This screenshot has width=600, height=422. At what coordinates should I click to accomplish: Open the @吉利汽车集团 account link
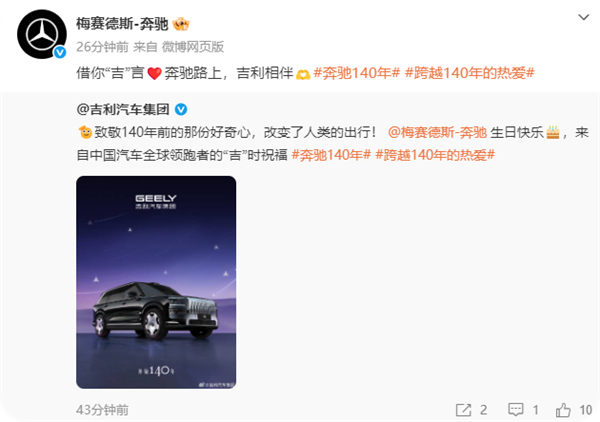click(123, 110)
